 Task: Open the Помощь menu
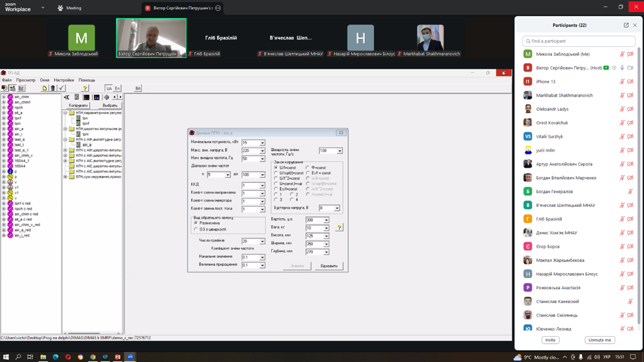(x=87, y=80)
